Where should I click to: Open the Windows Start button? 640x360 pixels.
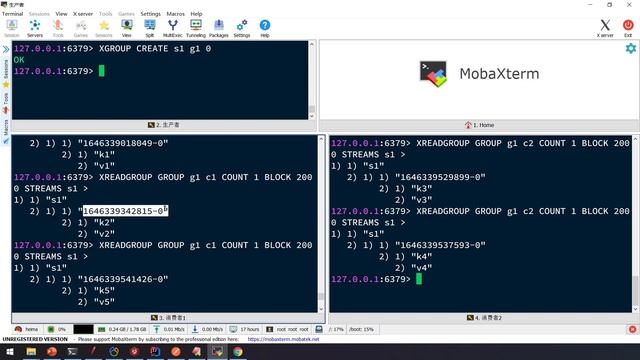point(9,351)
